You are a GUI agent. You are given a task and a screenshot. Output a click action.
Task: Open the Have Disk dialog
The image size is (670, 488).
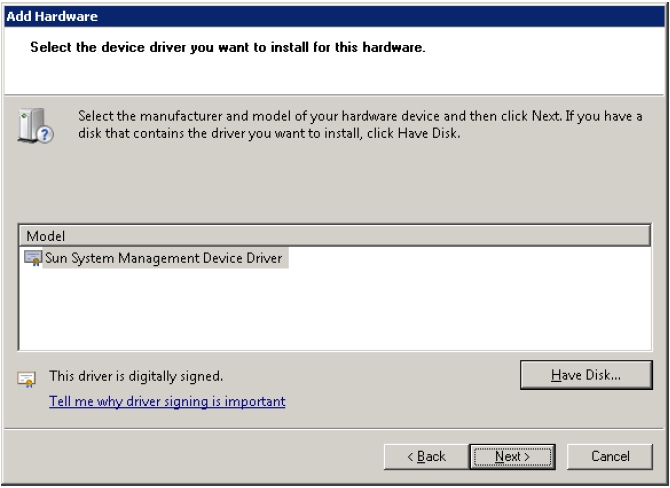[586, 375]
